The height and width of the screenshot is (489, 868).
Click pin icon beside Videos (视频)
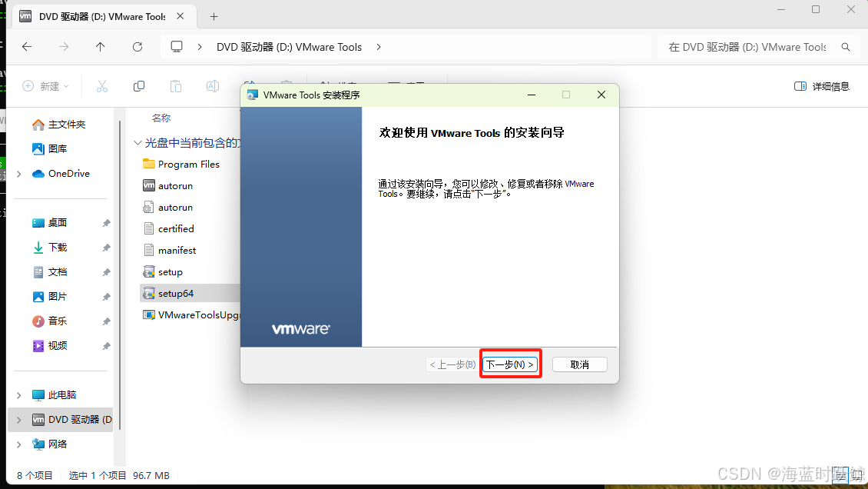coord(106,346)
